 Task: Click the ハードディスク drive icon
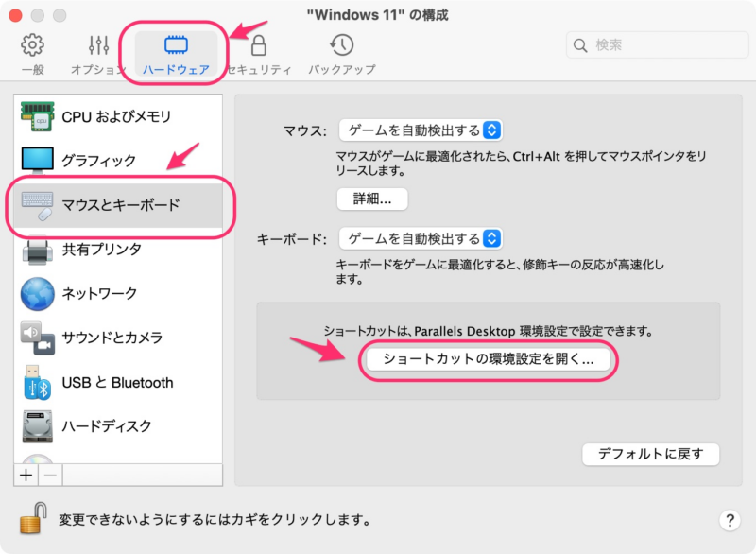[38, 426]
